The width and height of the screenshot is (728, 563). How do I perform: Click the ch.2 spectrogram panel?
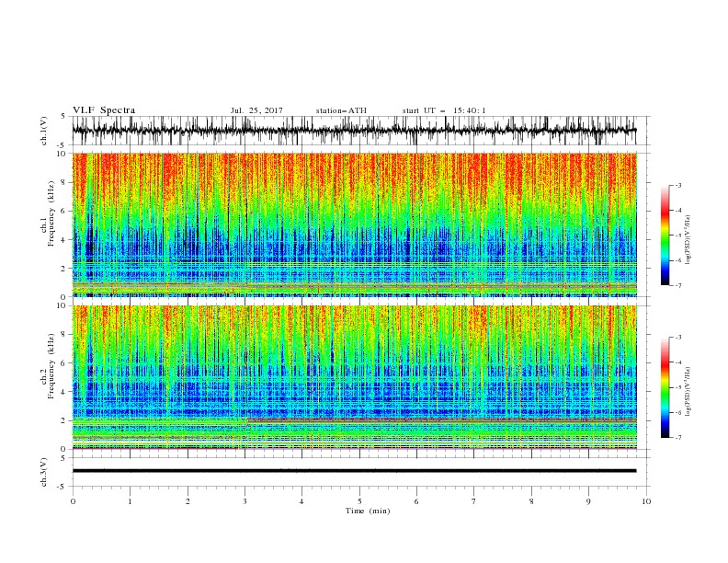[x=354, y=377]
